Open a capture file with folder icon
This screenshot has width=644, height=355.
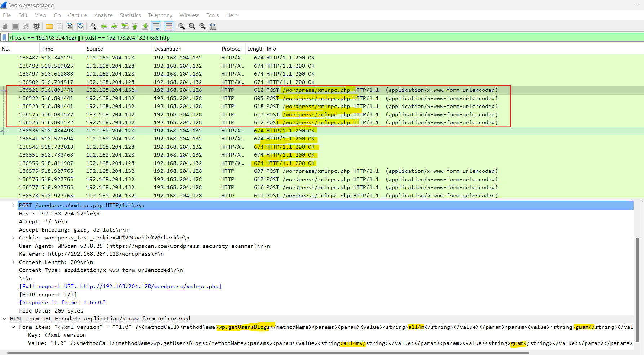click(x=49, y=26)
